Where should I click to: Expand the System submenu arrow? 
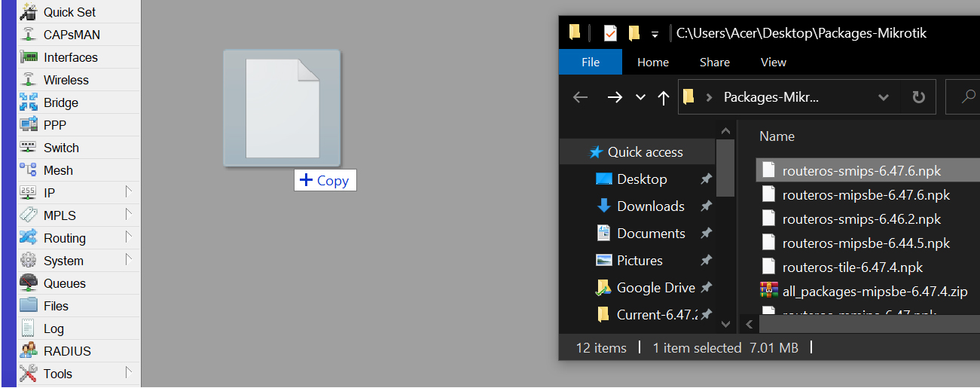[129, 260]
